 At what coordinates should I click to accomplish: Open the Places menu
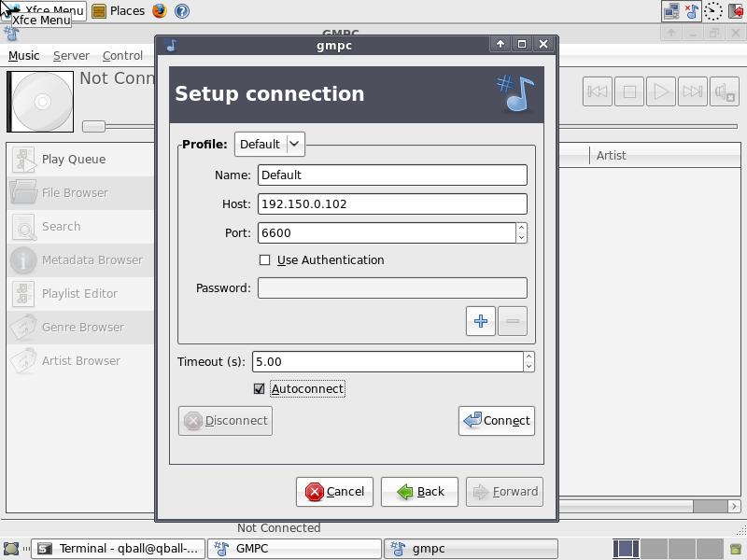[x=119, y=11]
